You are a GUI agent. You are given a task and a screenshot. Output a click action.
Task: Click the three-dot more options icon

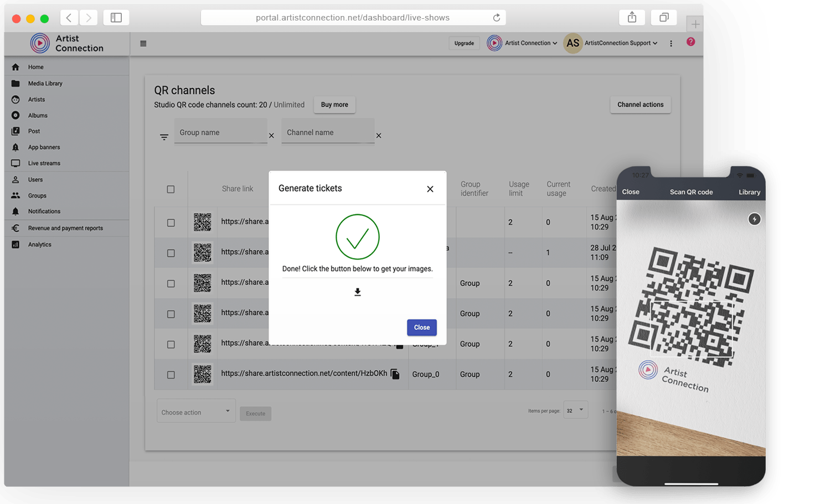(671, 44)
